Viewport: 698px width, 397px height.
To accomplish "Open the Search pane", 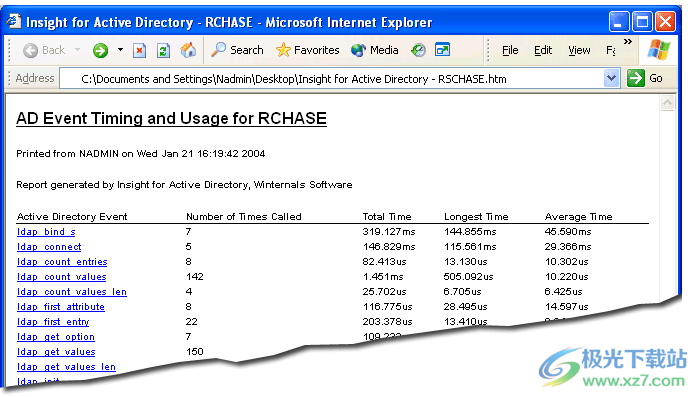I will click(x=237, y=50).
